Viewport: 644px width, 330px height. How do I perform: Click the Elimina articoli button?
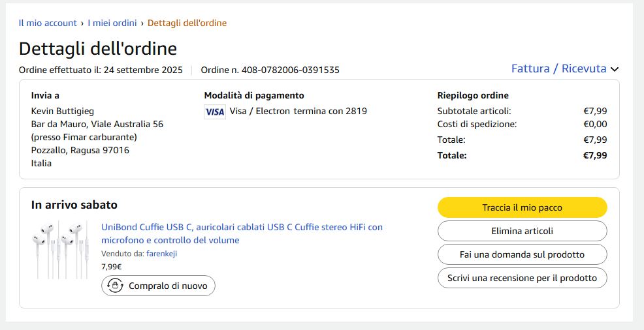(x=522, y=231)
